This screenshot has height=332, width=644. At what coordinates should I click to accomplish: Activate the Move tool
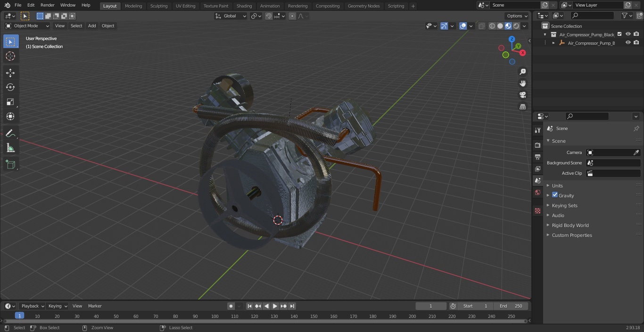pos(10,73)
